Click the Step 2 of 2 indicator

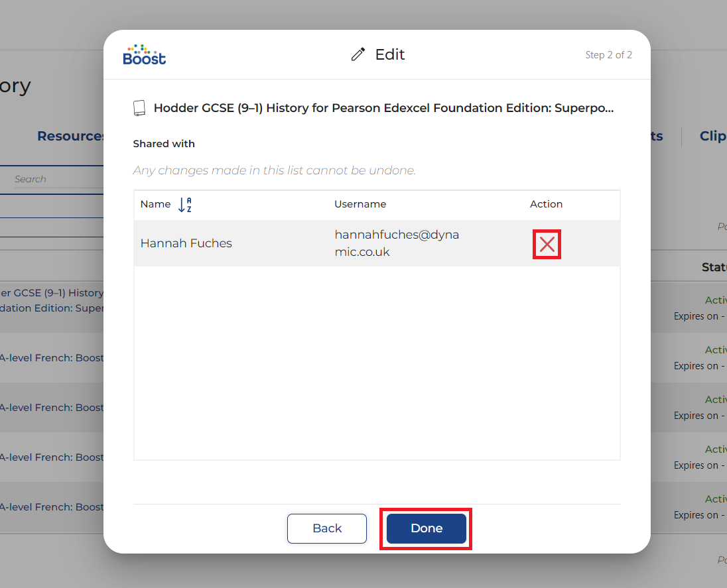(608, 55)
